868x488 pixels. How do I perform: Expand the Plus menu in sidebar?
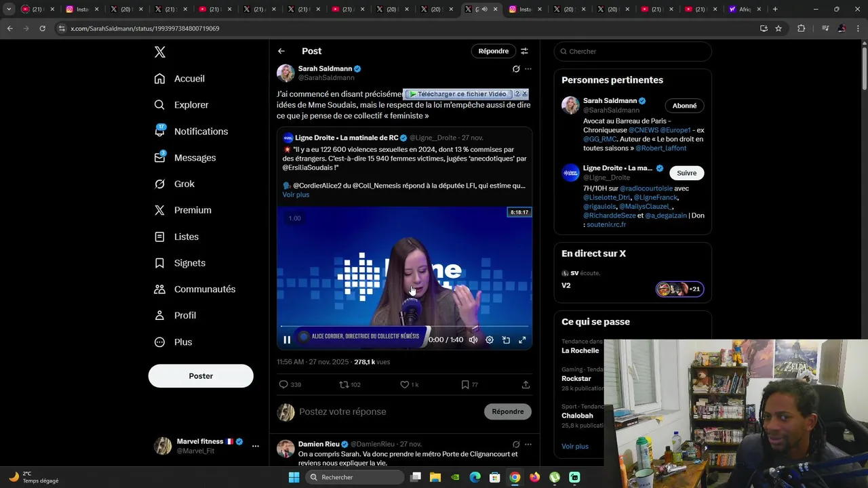click(x=174, y=342)
